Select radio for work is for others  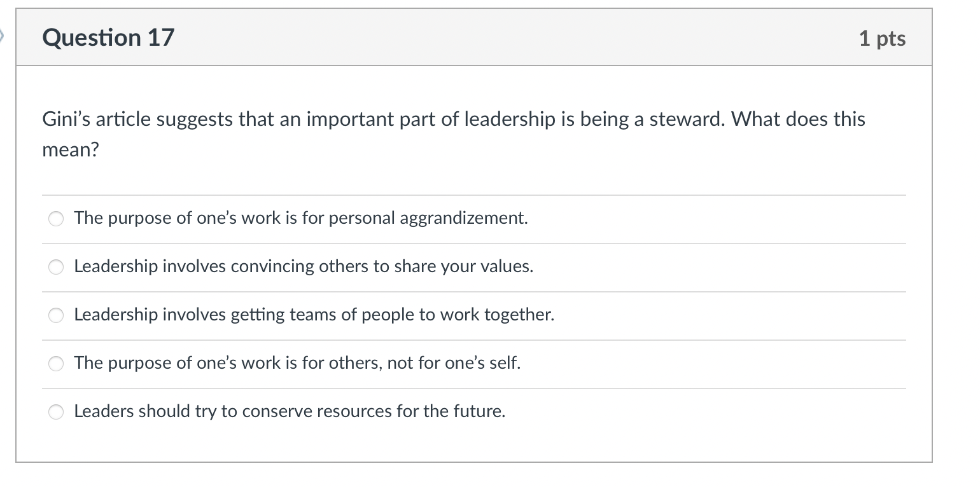[x=57, y=364]
